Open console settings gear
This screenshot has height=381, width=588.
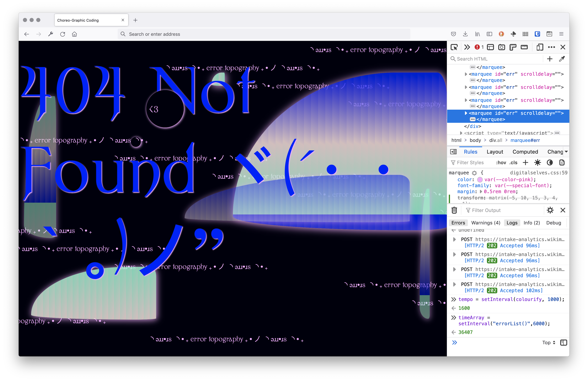[x=550, y=210]
